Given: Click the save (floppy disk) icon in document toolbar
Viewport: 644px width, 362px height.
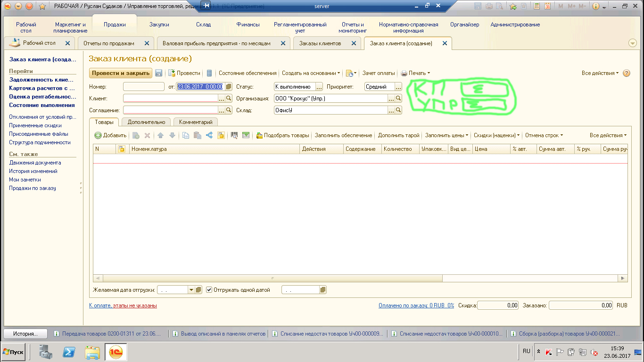Looking at the screenshot, I should coord(159,73).
